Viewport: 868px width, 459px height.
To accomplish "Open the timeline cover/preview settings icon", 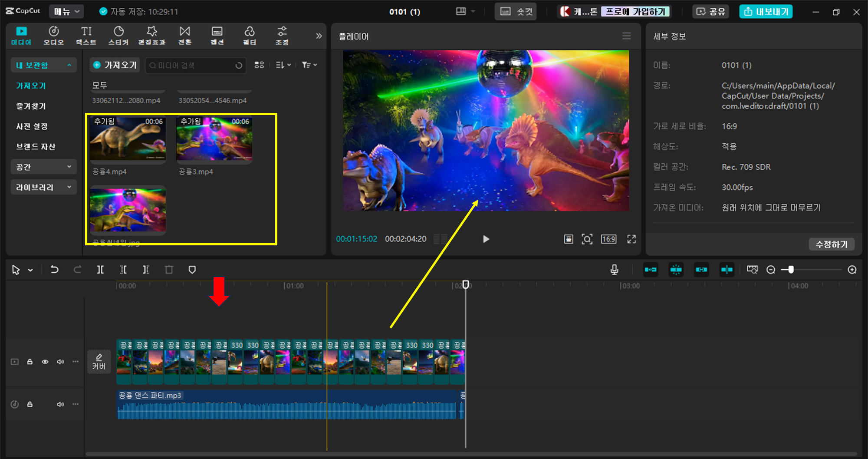I will [753, 270].
